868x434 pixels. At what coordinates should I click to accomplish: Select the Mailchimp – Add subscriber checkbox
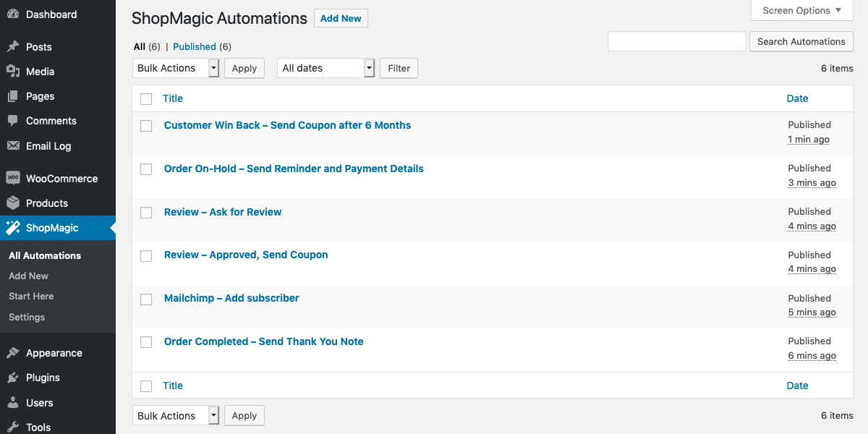146,299
